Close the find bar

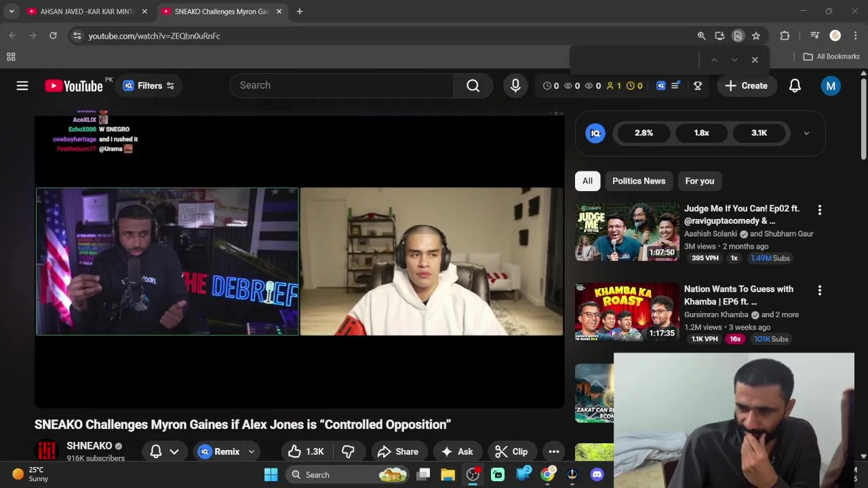coord(755,60)
